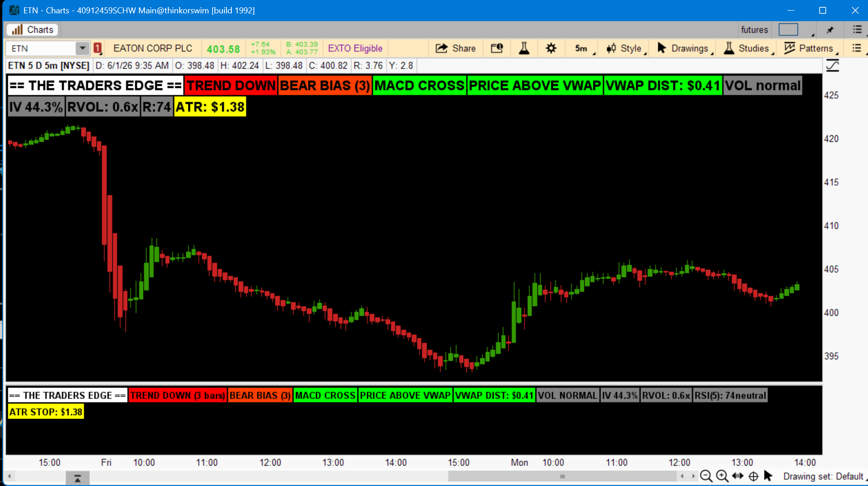
Task: Click the upper BEAR BIAS (3) label
Action: tap(325, 86)
